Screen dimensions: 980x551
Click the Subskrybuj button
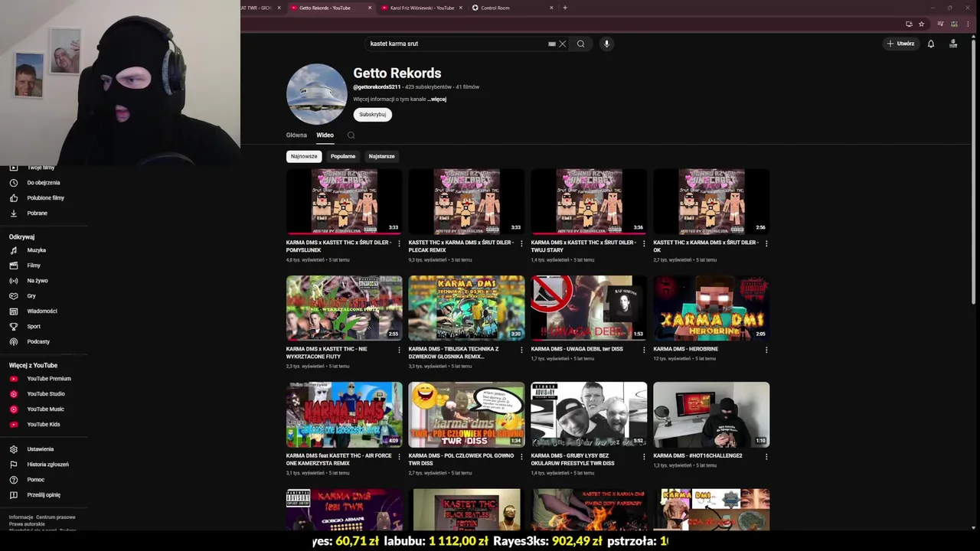[x=373, y=114]
